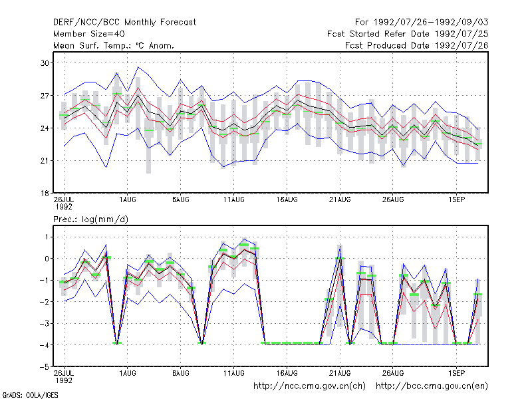Click the 21AUG label under precipitation chart
The image size is (532, 399).
[x=340, y=373]
